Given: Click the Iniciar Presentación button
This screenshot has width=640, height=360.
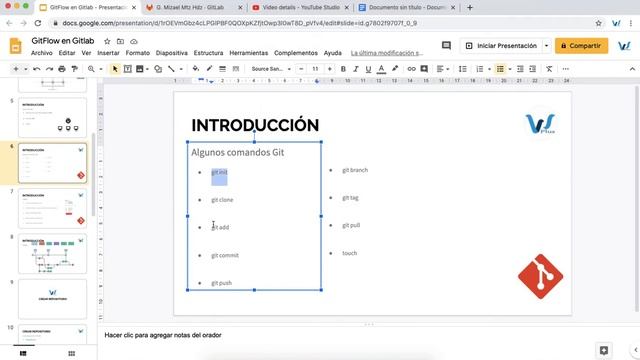Looking at the screenshot, I should pos(501,46).
